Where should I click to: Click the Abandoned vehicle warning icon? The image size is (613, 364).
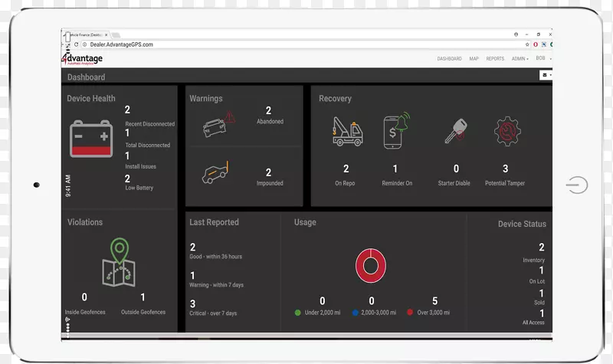pos(219,123)
